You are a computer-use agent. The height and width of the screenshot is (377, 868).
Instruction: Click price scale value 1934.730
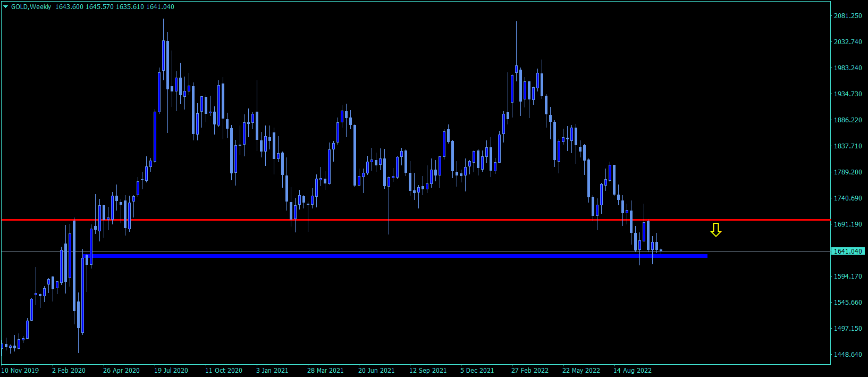point(848,94)
